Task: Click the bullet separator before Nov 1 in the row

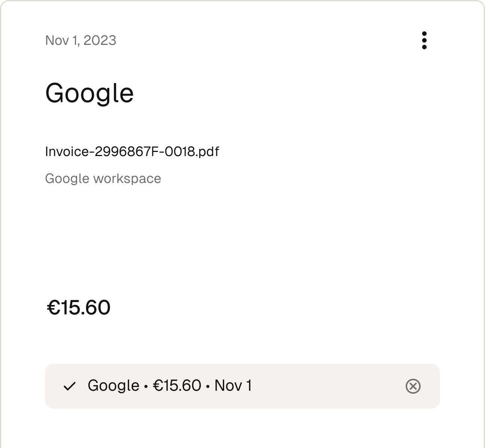Action: click(208, 386)
